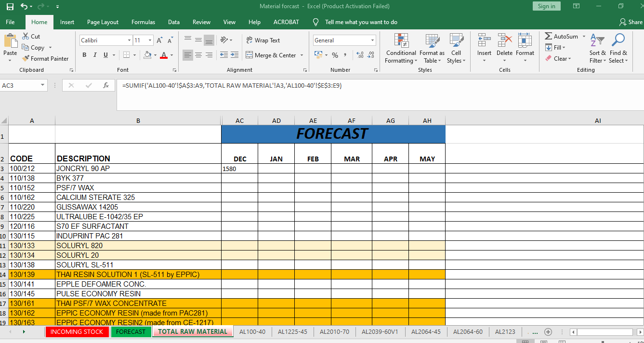Save the workbook using the floppy disk icon
644x343 pixels.
tap(10, 7)
